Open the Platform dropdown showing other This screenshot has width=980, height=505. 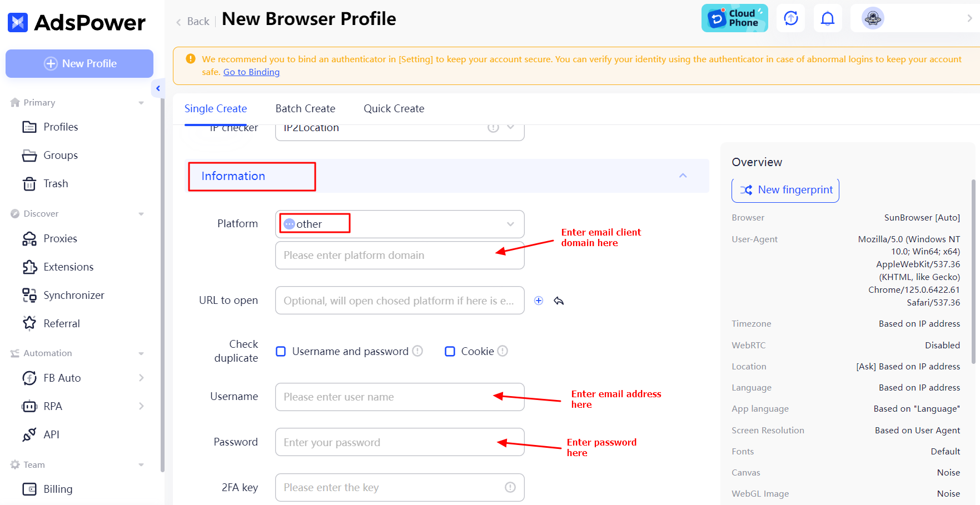[400, 224]
